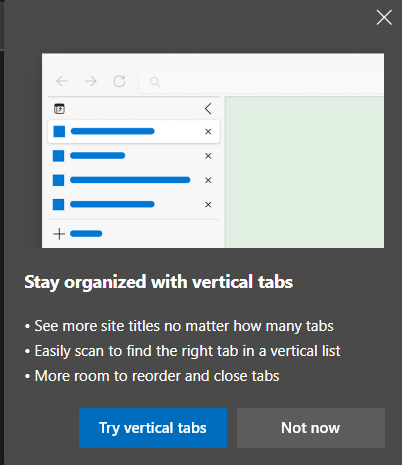Select the first highlighted tab in list
The width and height of the screenshot is (402, 465).
(134, 132)
